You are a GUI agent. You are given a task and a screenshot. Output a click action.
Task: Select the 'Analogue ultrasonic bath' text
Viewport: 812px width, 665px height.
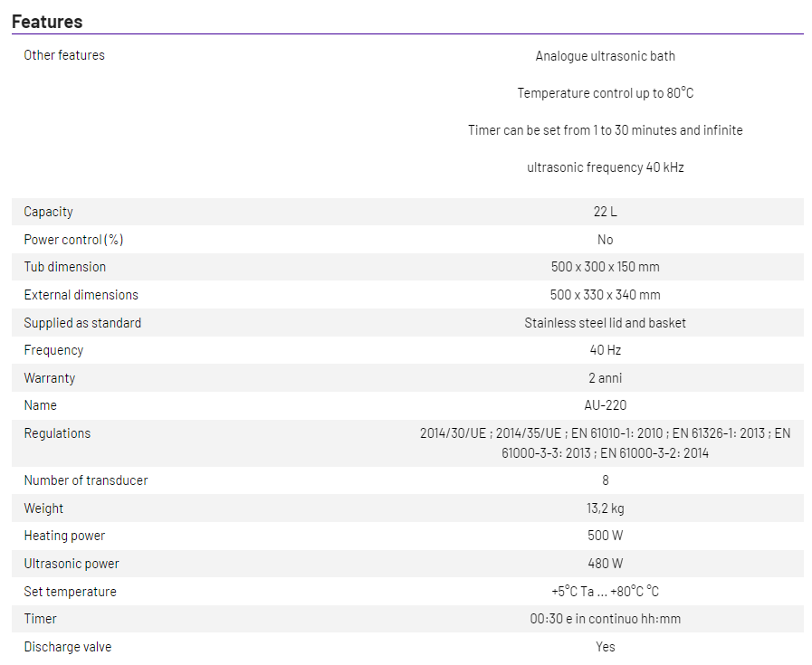pos(605,56)
